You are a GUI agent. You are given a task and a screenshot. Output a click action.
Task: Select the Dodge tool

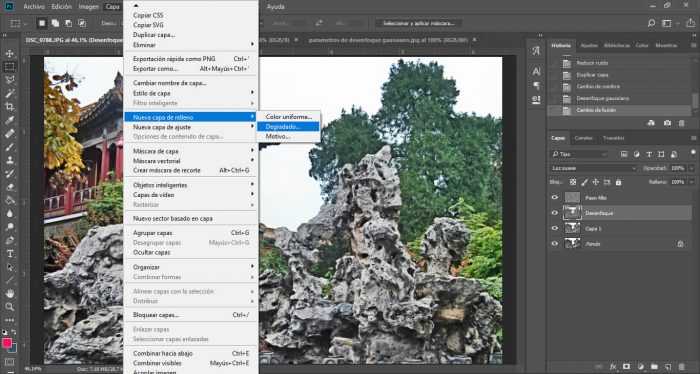(x=9, y=227)
